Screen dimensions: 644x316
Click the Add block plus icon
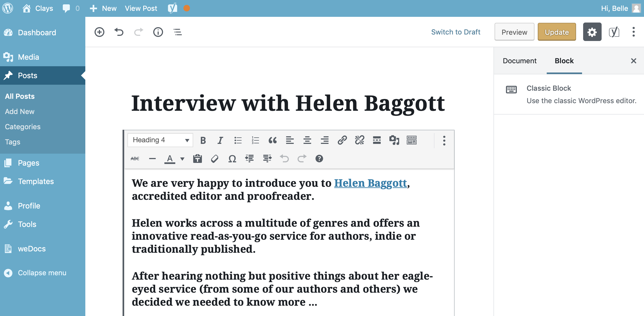point(99,32)
